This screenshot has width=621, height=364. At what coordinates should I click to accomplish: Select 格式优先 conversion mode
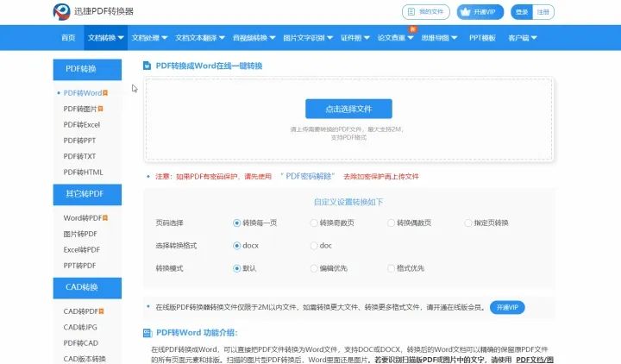coord(392,268)
